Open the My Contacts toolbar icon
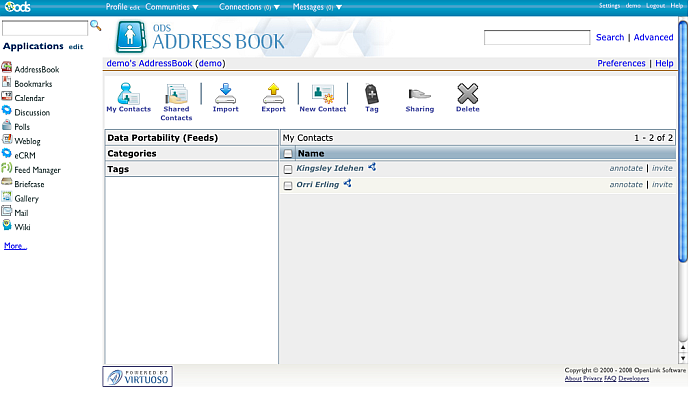The image size is (700, 401). [128, 96]
